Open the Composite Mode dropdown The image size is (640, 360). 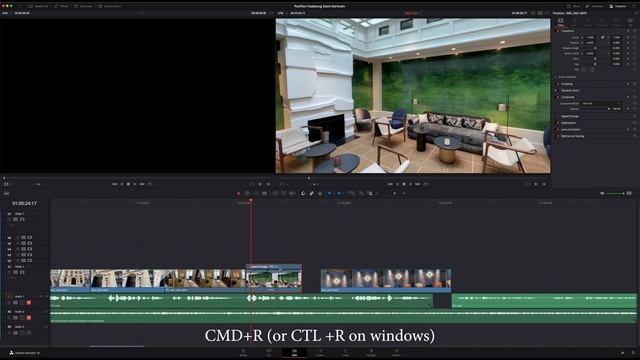pos(601,103)
